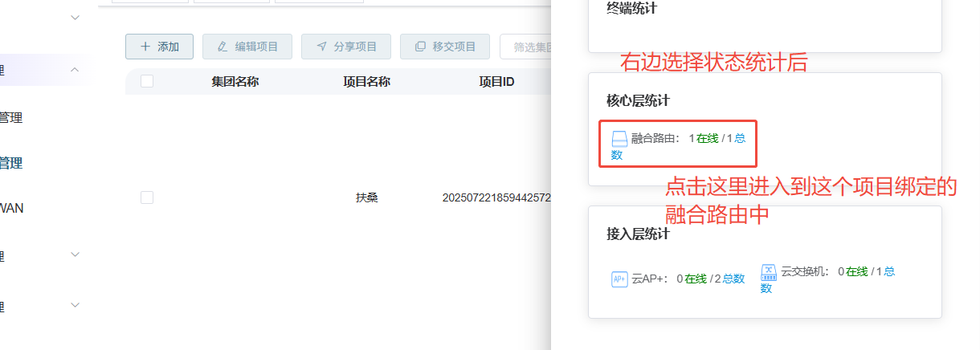Click the 融合路由 router icon
980x350 pixels.
coord(619,139)
